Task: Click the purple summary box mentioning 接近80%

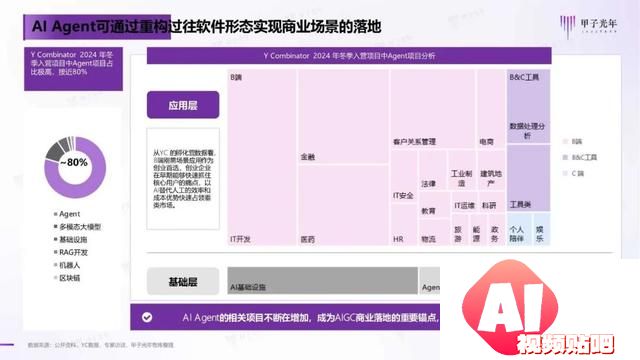Action: pyautogui.click(x=73, y=69)
